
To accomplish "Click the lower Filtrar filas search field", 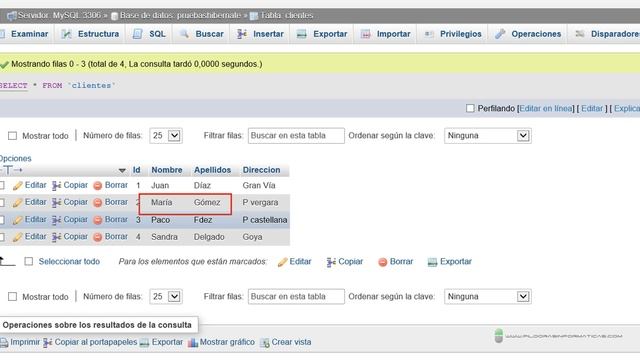I will pyautogui.click(x=296, y=296).
